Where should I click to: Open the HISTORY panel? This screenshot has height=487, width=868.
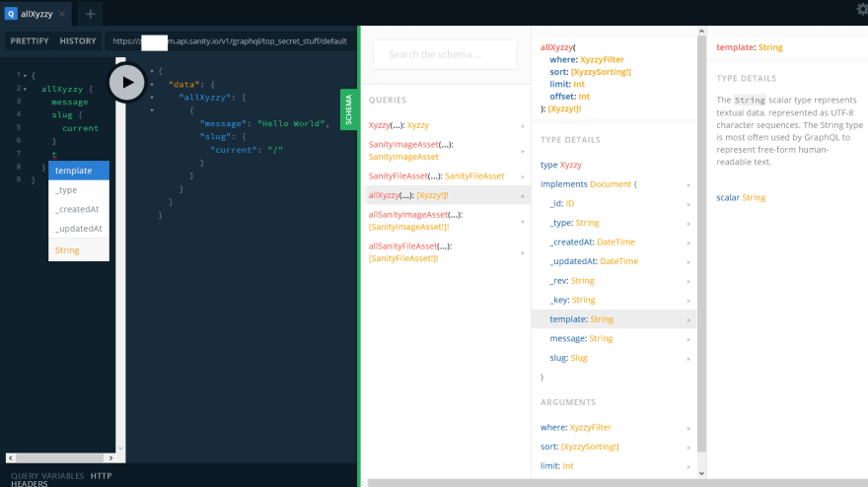(78, 41)
